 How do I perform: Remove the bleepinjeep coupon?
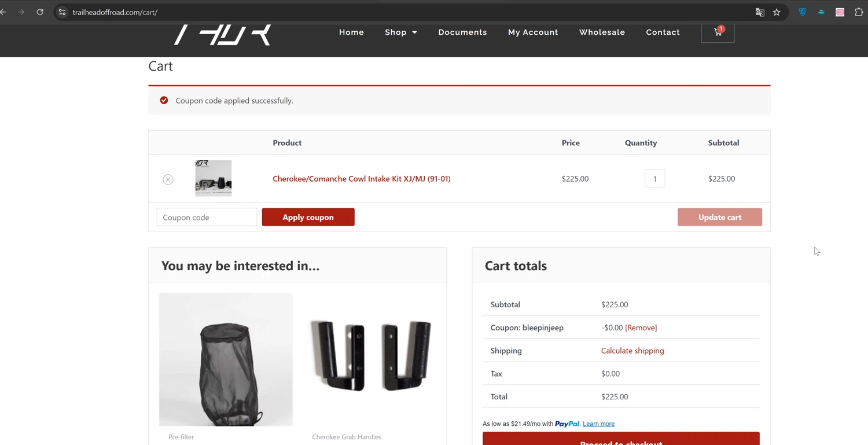[641, 328]
